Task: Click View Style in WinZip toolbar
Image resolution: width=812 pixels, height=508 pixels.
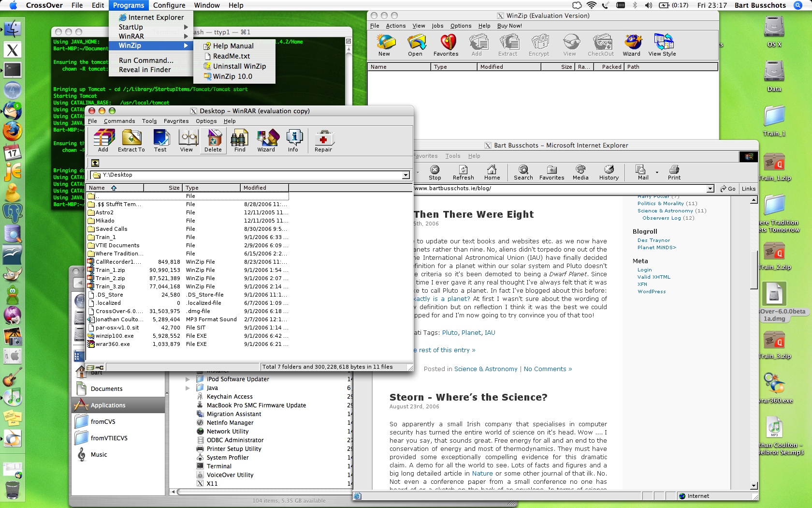Action: pos(662,45)
